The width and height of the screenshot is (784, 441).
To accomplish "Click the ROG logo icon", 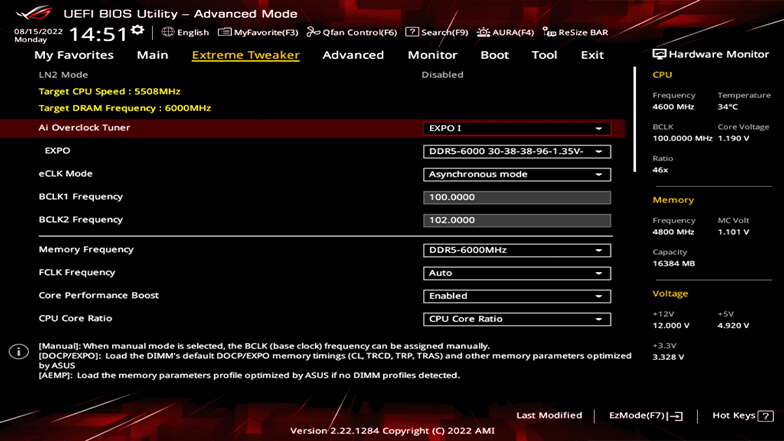I will (x=33, y=12).
